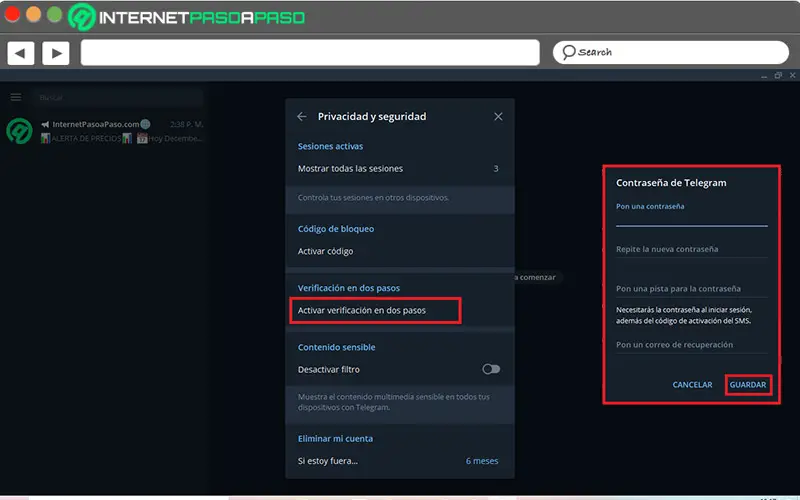Click the CANCELAR button

click(x=692, y=385)
